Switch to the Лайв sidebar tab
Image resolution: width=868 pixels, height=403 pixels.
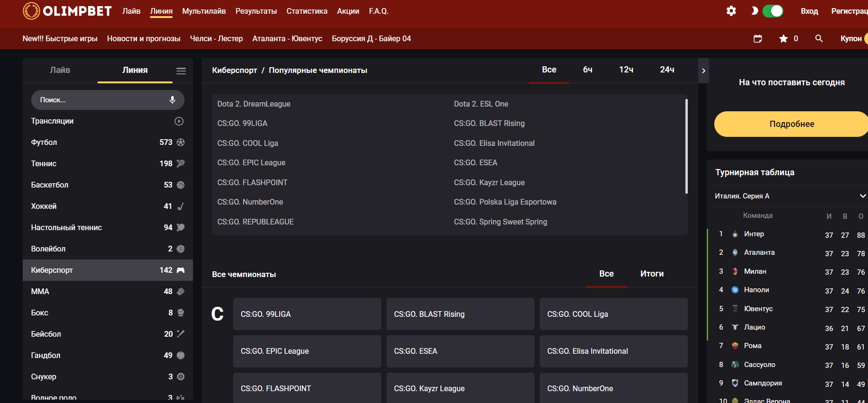pos(60,70)
